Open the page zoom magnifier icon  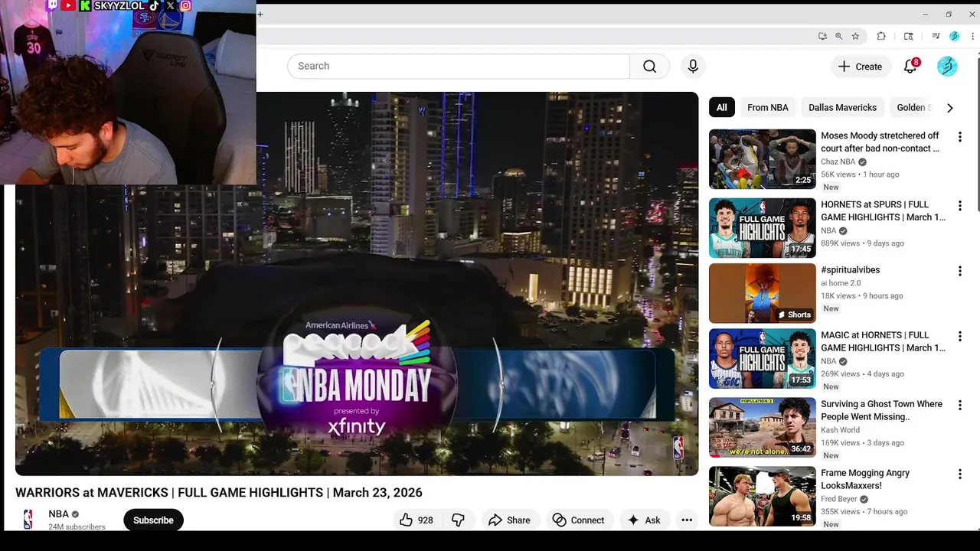(838, 36)
